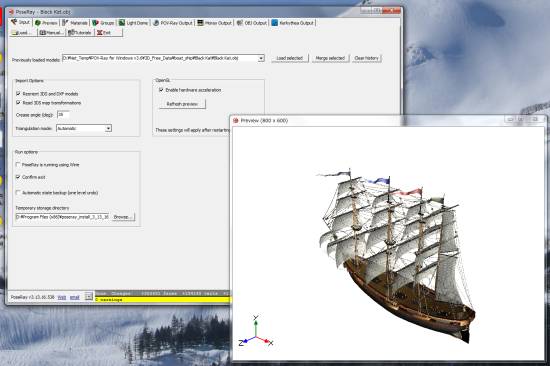Open the Tutorials toolbar item
Viewport: 550px width, 366px height.
point(80,33)
